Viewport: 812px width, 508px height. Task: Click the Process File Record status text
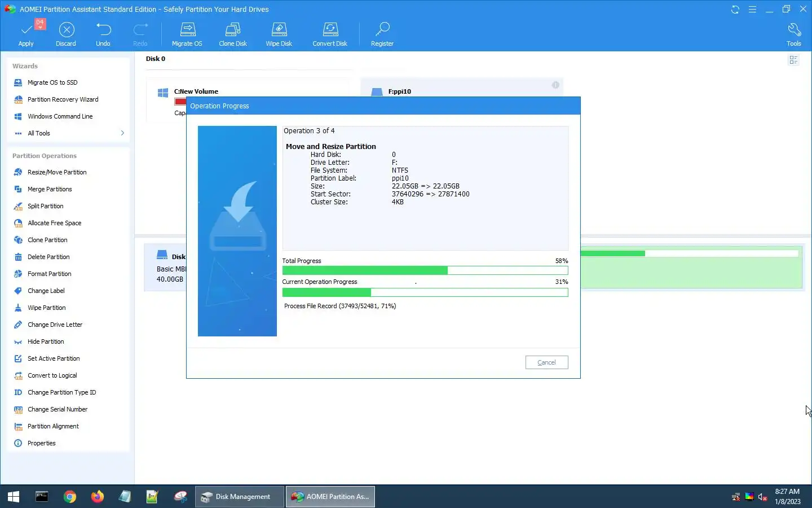click(x=340, y=306)
